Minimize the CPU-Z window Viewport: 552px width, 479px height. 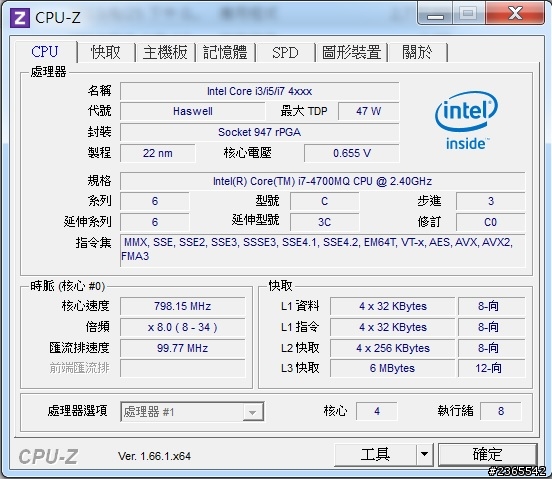click(435, 14)
